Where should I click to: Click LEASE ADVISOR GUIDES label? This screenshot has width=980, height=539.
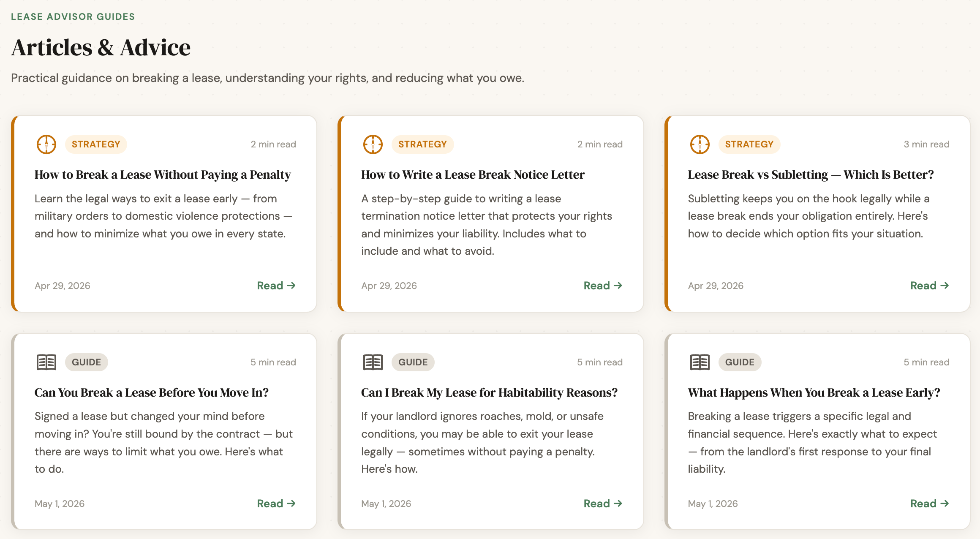click(73, 17)
